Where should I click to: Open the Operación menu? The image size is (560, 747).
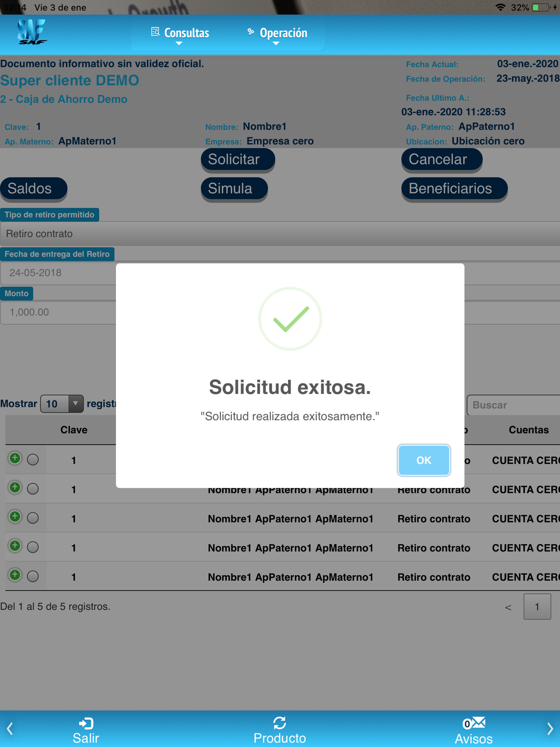[277, 33]
